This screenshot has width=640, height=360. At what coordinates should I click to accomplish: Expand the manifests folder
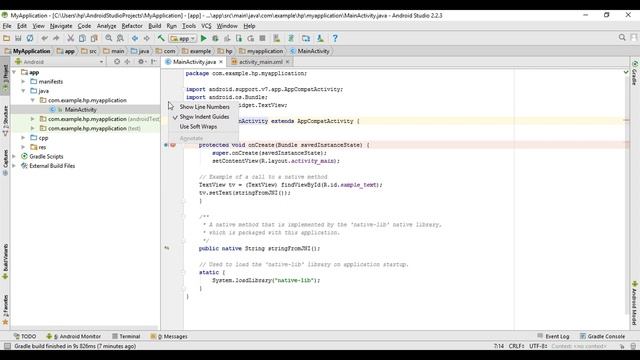coord(24,82)
